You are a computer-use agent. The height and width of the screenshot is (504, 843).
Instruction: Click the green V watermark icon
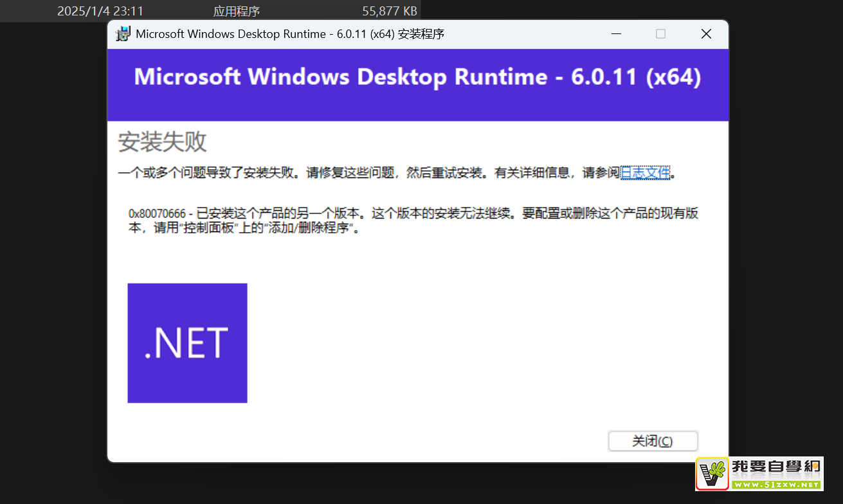click(x=712, y=474)
